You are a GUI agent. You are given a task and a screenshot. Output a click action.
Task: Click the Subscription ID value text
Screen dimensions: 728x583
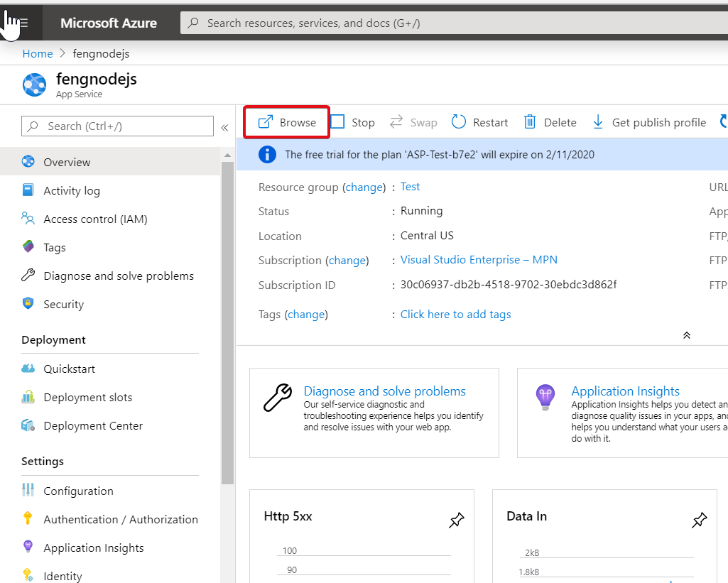pyautogui.click(x=509, y=285)
